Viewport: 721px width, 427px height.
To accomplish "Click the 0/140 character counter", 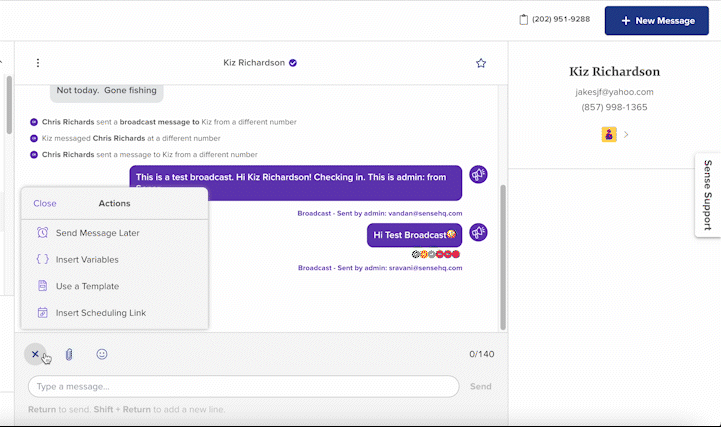I will click(481, 354).
